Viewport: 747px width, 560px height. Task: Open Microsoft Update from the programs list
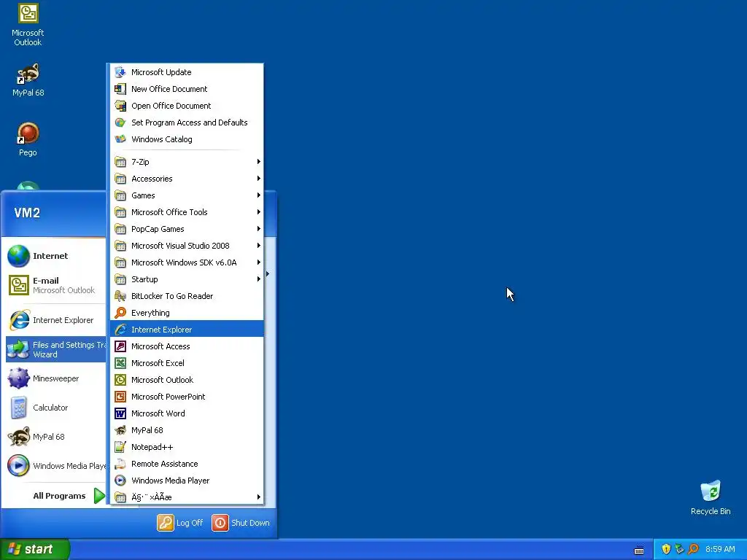187,72
